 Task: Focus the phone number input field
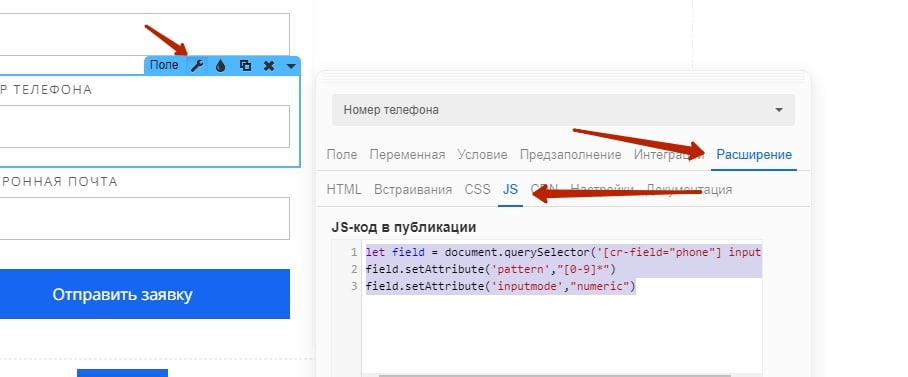[x=144, y=126]
